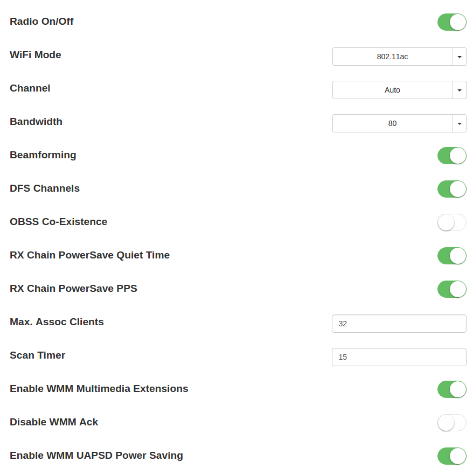Turn off WMM Multimedia Extensions
The height and width of the screenshot is (476, 473).
(x=451, y=389)
